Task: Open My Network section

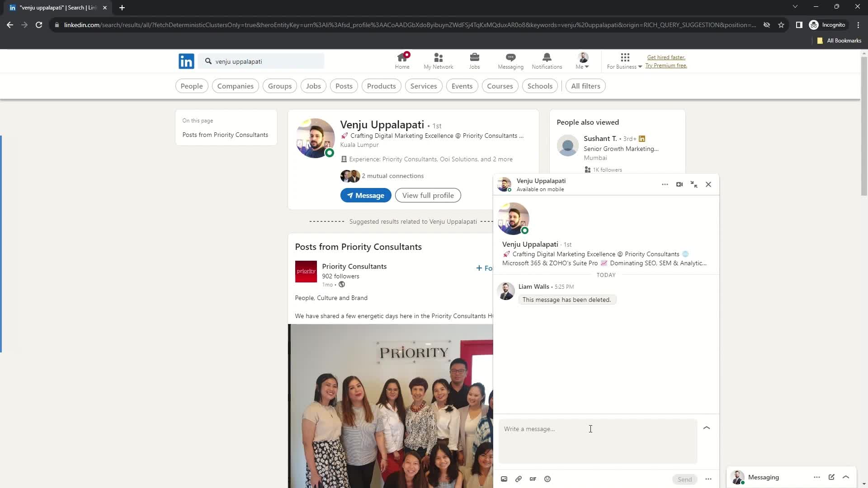Action: [438, 61]
